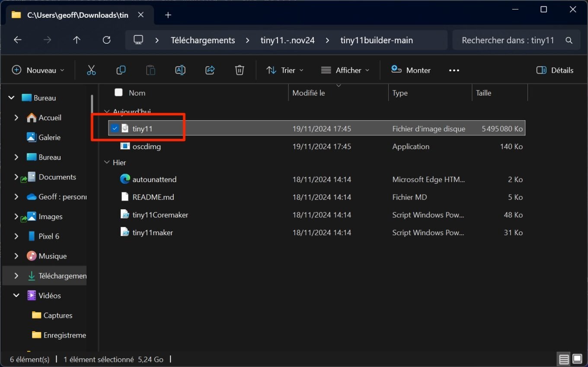The width and height of the screenshot is (588, 367).
Task: Select the Enregistrements folder in sidebar
Action: [x=59, y=335]
